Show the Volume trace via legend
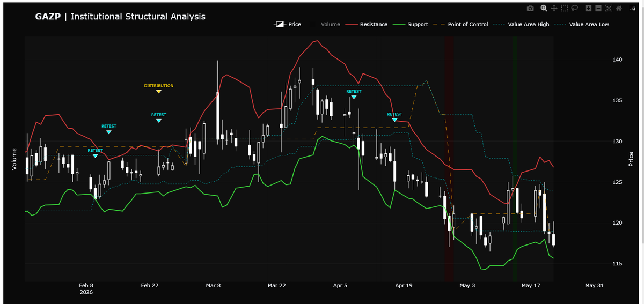This screenshot has height=304, width=644. tap(324, 24)
